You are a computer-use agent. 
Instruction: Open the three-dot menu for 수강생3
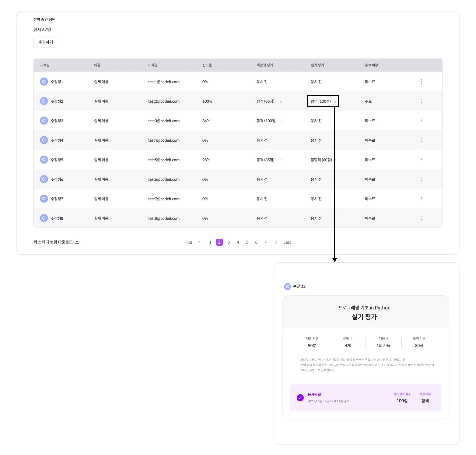click(x=422, y=121)
